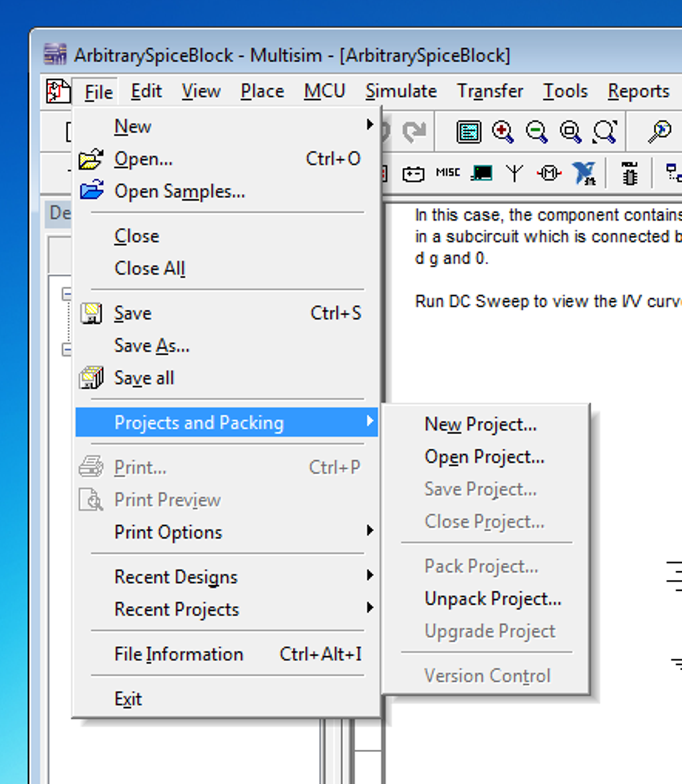Choose Save all from the File menu
682x784 pixels.
click(227, 378)
